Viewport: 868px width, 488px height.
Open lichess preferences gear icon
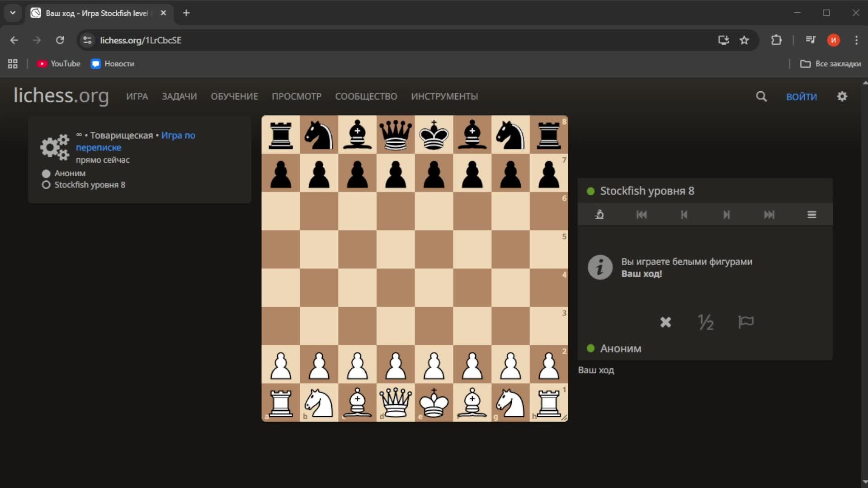tap(842, 96)
